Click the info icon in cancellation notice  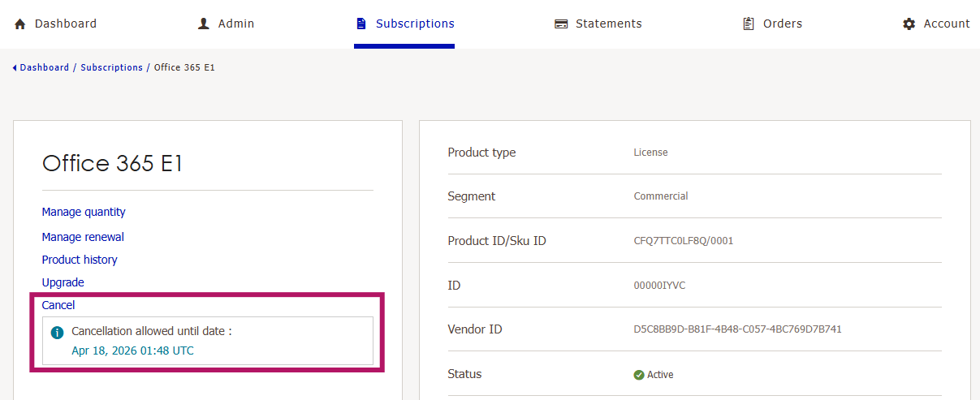tap(57, 332)
